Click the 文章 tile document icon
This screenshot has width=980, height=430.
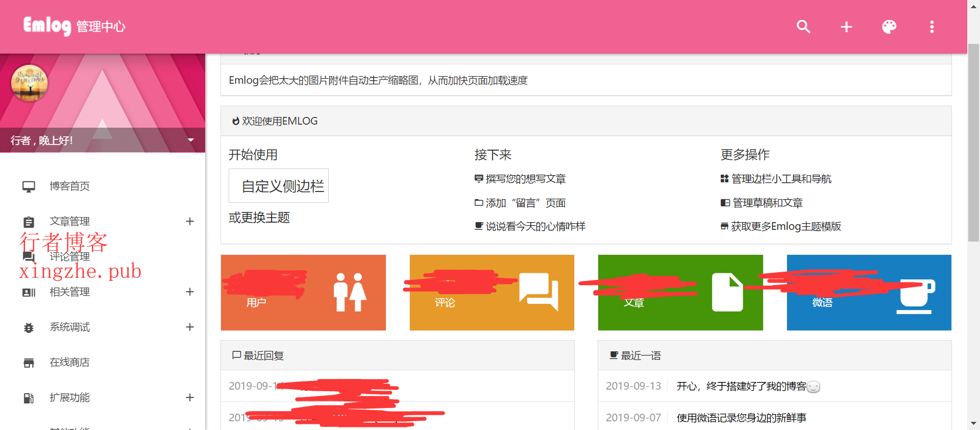coord(727,292)
